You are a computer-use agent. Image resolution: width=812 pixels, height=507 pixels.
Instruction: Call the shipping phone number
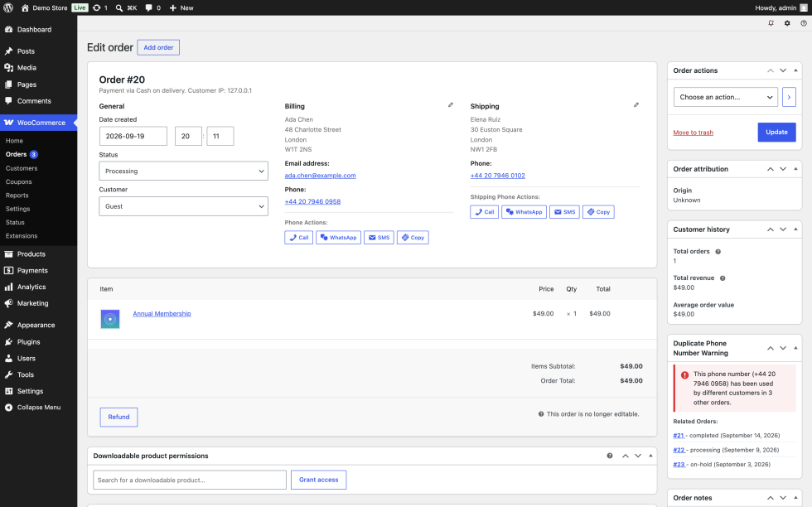(x=484, y=212)
